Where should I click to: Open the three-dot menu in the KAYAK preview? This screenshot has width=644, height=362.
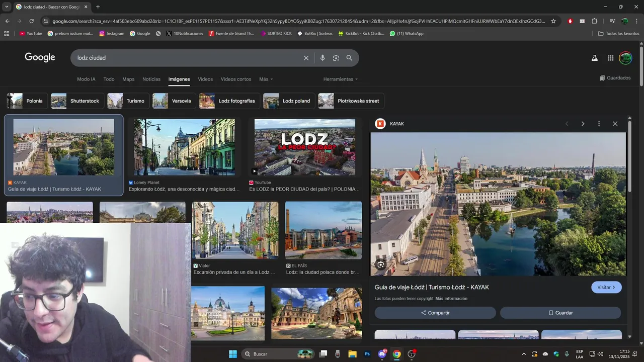599,124
